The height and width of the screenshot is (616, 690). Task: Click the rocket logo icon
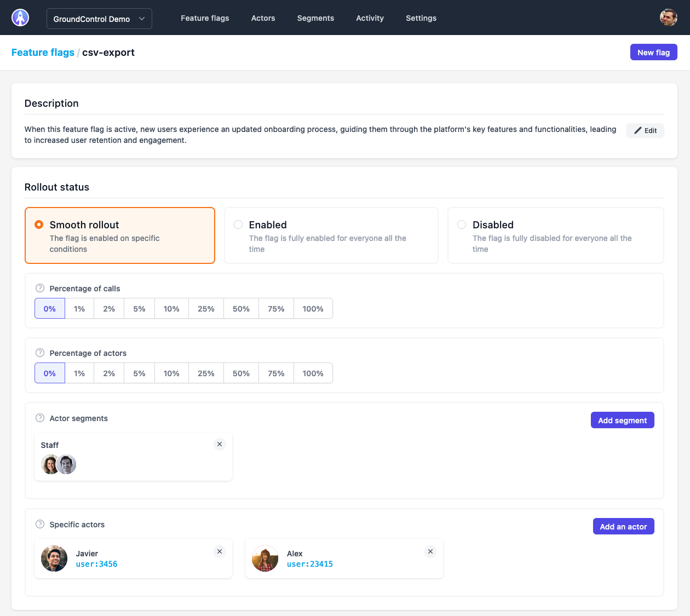click(20, 17)
